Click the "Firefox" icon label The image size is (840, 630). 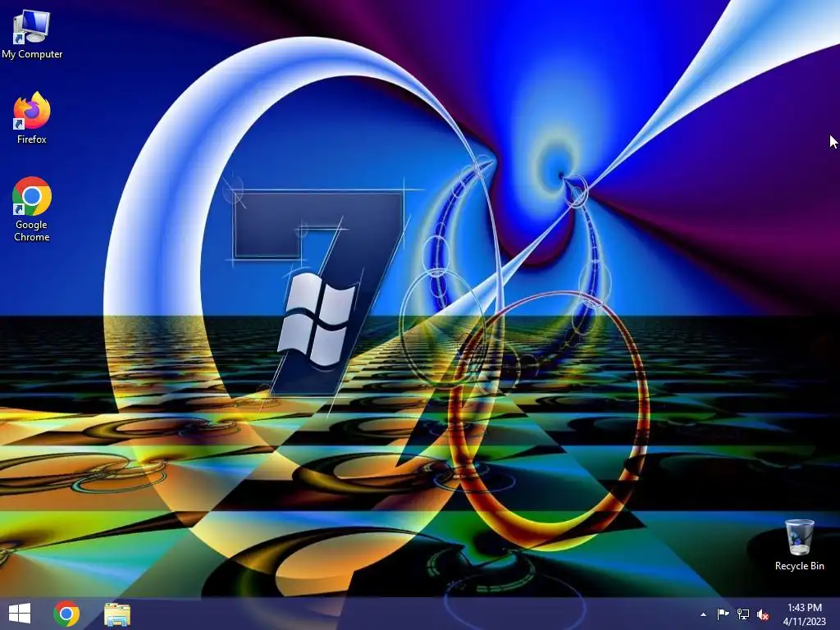point(32,139)
